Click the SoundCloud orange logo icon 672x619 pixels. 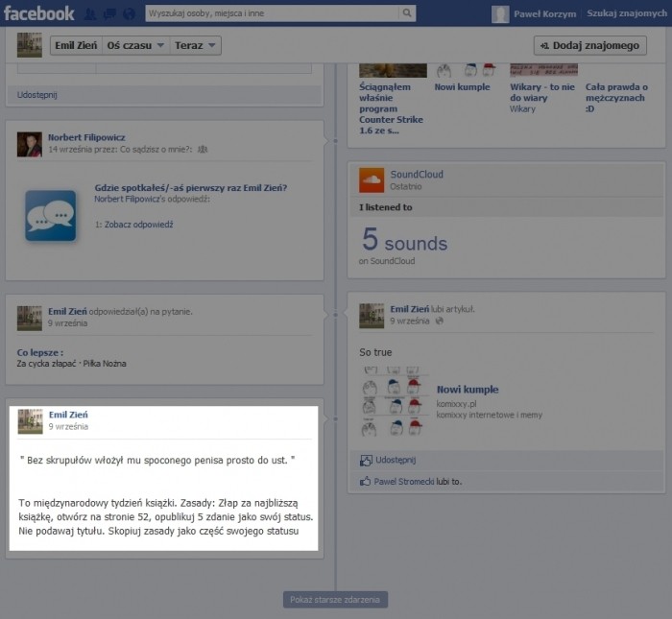372,179
